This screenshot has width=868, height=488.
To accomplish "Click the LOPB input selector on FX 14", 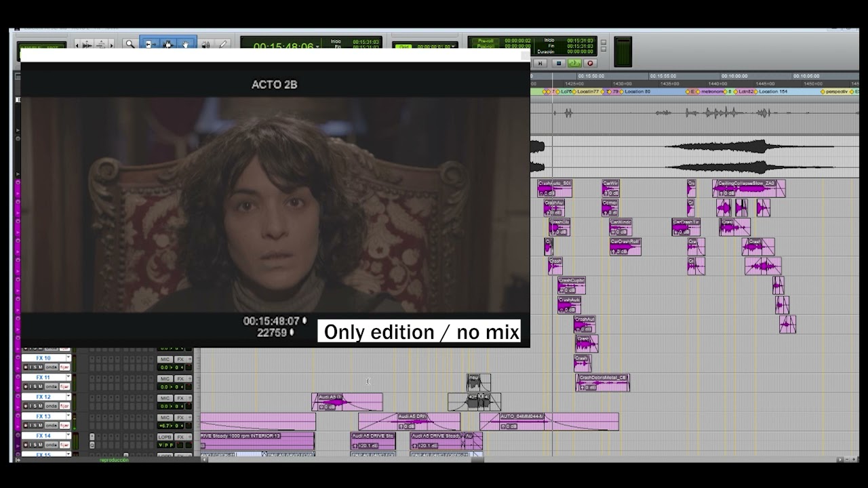I will click(x=165, y=437).
